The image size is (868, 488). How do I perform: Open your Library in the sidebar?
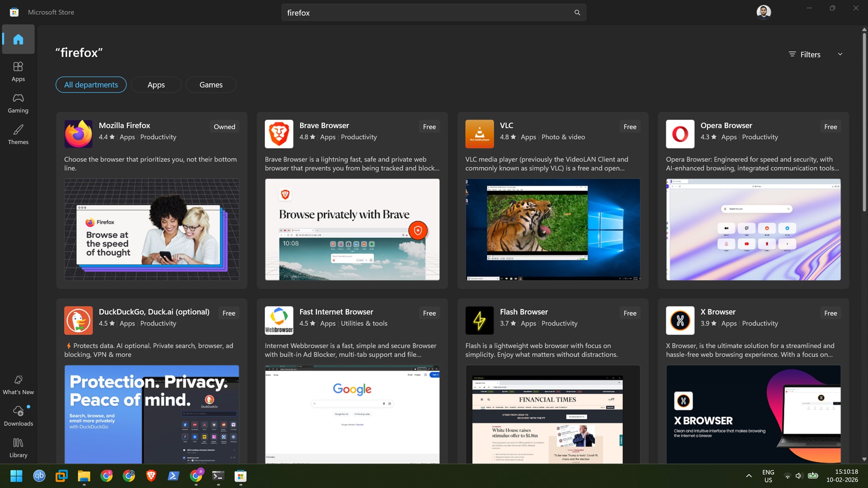coord(18,447)
